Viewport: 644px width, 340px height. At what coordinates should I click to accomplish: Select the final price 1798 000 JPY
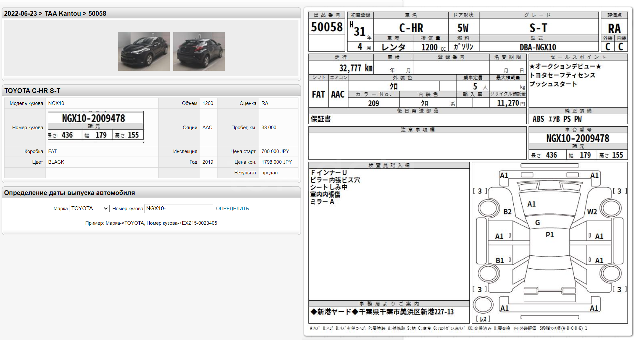click(277, 162)
